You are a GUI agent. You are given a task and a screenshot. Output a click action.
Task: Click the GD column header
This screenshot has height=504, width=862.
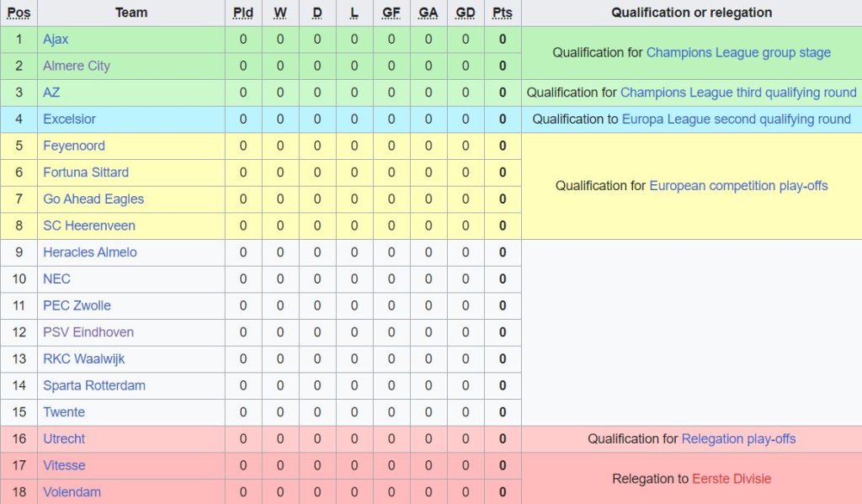pyautogui.click(x=466, y=13)
